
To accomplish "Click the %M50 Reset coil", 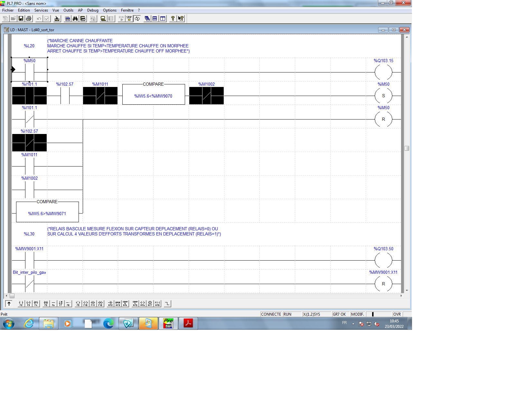I will [x=383, y=119].
